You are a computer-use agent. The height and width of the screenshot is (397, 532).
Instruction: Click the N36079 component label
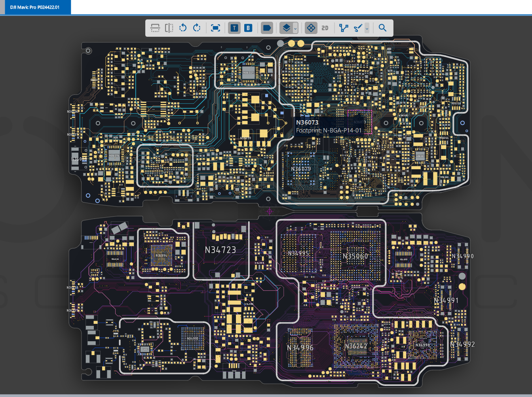pos(301,169)
